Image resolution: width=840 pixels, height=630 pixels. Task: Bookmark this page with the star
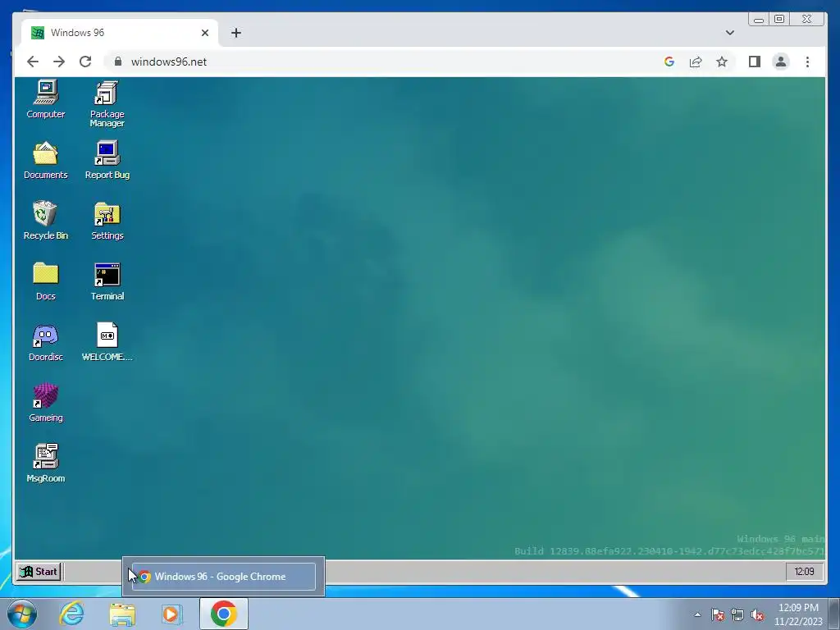[722, 62]
